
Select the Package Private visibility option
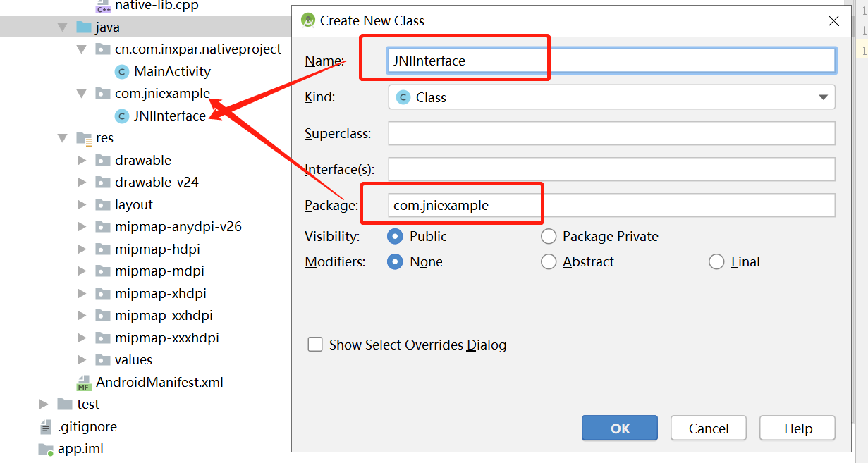(x=549, y=236)
